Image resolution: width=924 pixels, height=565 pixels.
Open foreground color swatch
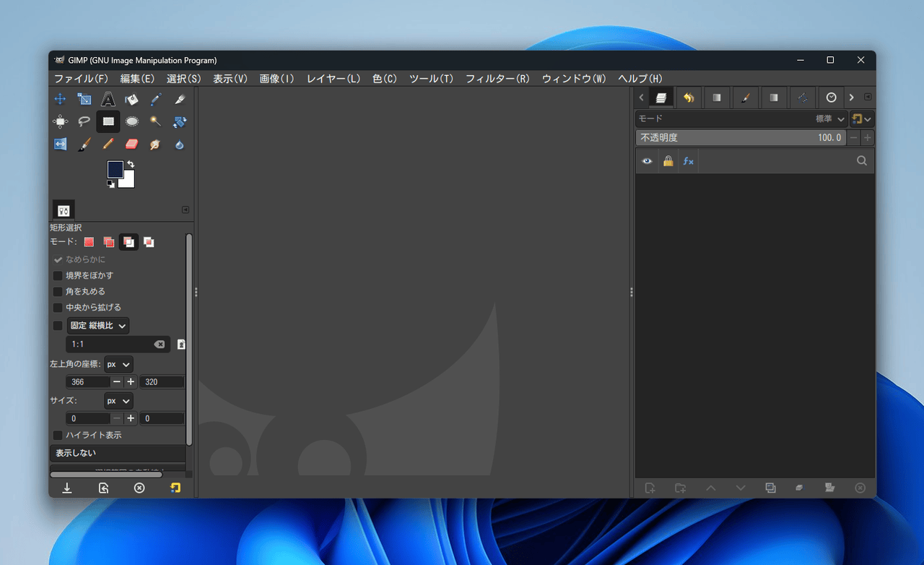point(115,169)
